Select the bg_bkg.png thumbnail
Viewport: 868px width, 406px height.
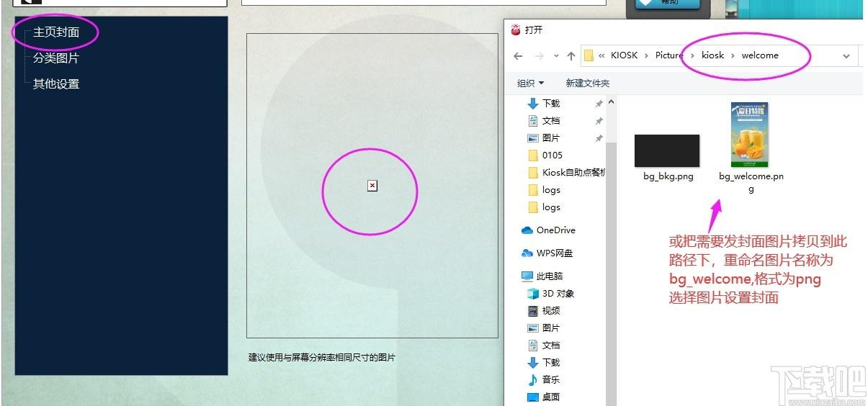coord(667,150)
